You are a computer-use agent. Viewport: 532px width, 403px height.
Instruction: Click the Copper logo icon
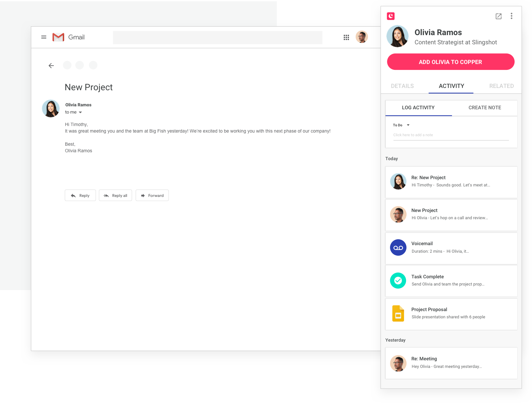tap(391, 16)
